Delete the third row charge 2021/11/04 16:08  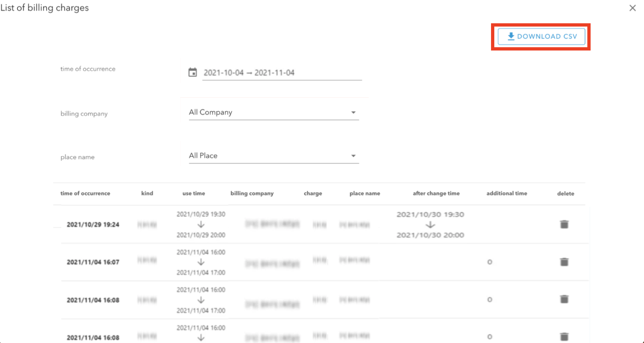pos(564,299)
